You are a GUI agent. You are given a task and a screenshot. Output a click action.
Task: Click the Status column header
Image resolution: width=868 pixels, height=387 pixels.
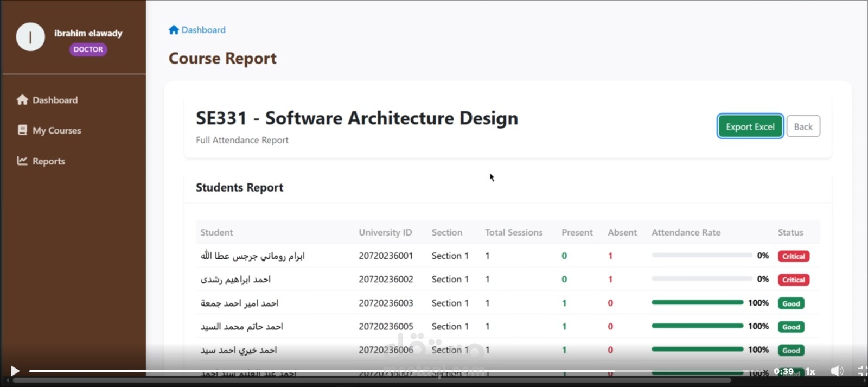pyautogui.click(x=790, y=232)
